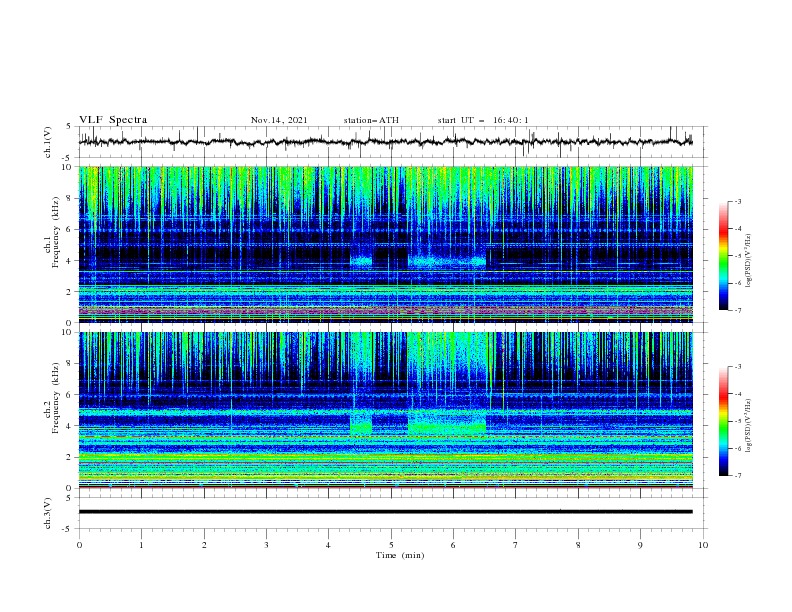Click time axis tick label "7"
Screen dimensions: 792x612
click(516, 545)
